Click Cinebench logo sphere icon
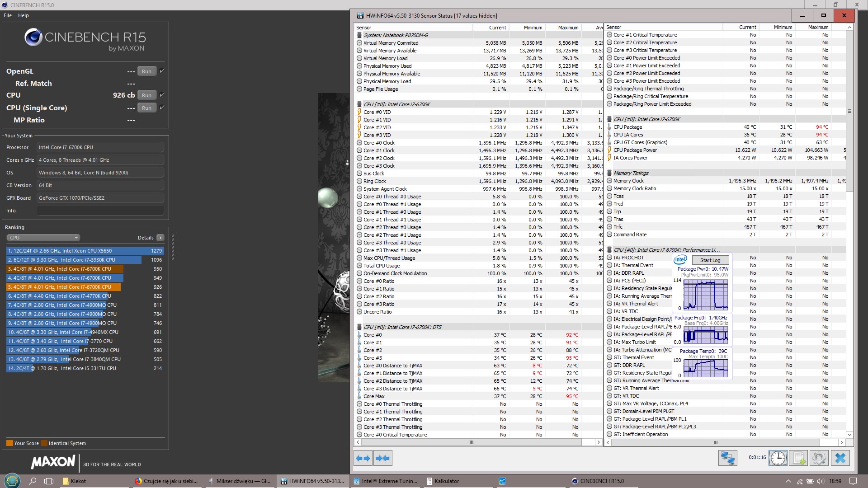This screenshot has height=488, width=868. pyautogui.click(x=33, y=38)
